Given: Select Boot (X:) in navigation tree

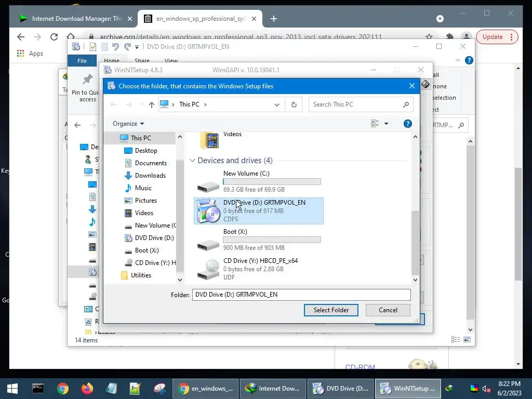Looking at the screenshot, I should [141, 250].
